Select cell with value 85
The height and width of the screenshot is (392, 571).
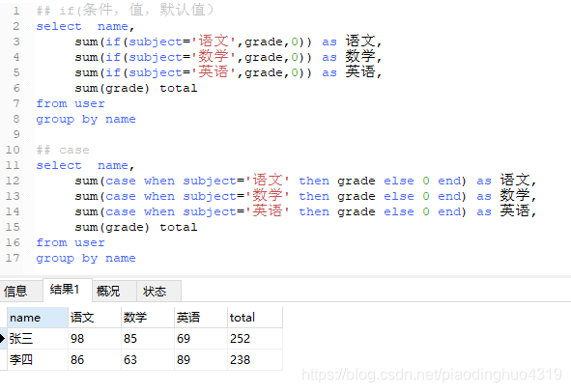pyautogui.click(x=148, y=339)
